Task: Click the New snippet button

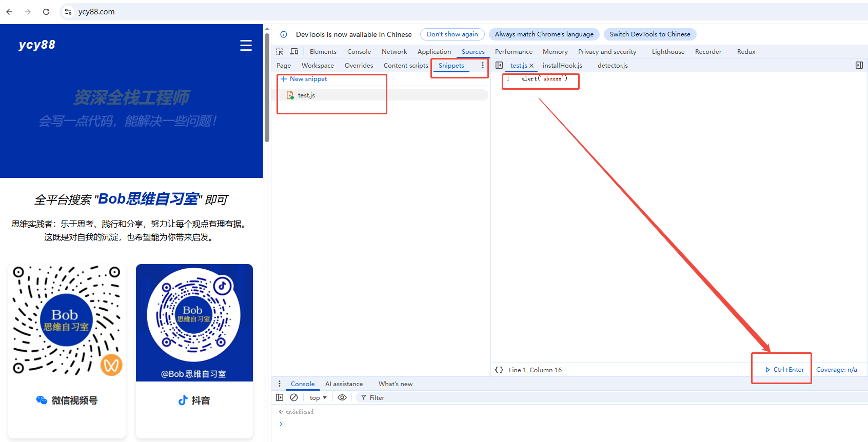Action: 304,79
